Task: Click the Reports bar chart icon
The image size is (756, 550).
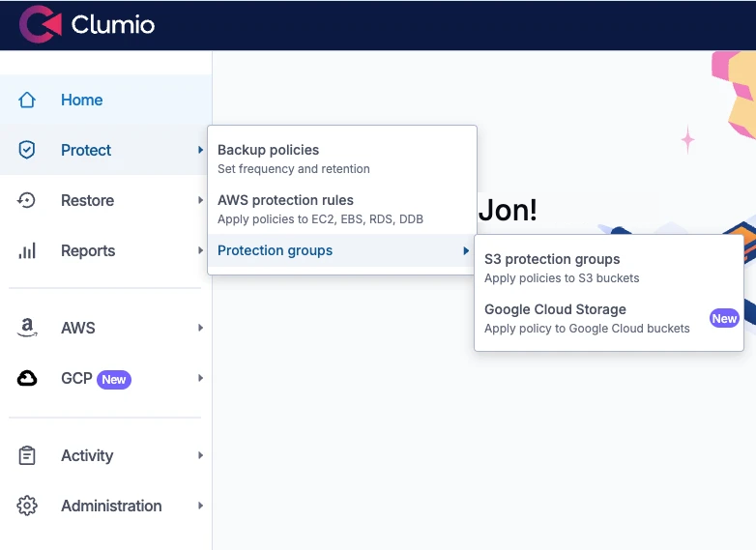Action: coord(27,250)
